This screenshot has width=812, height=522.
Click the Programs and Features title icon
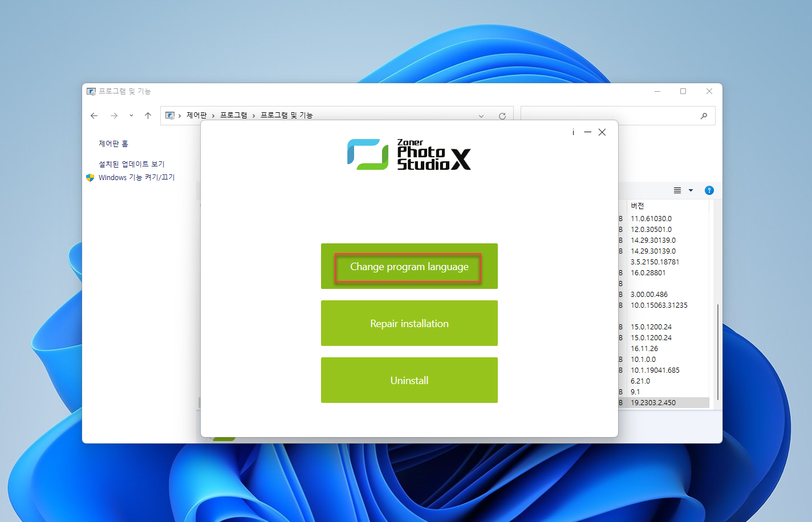tap(91, 91)
